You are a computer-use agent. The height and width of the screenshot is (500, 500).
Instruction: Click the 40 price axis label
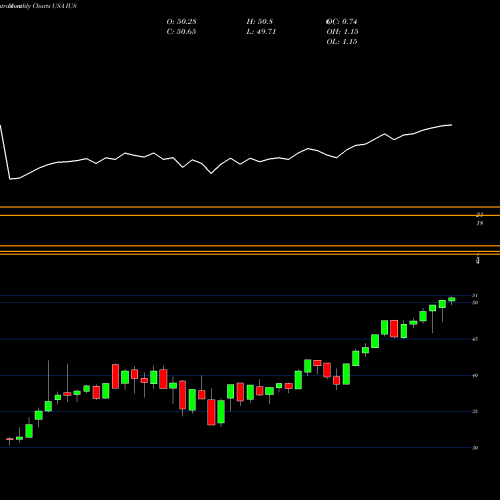pos(475,376)
